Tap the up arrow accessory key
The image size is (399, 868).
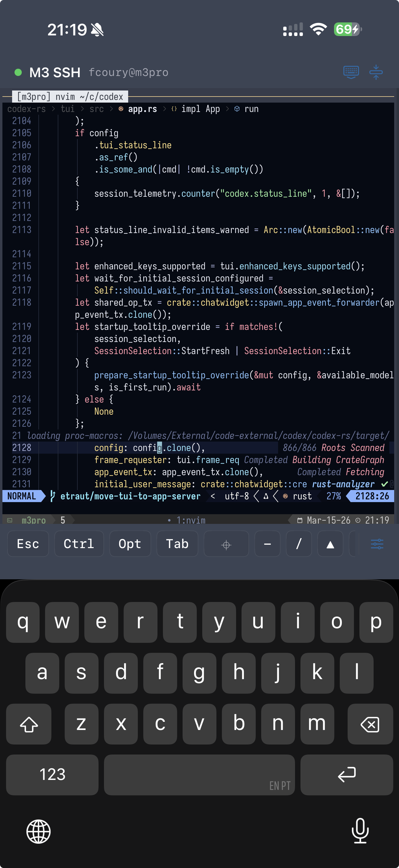(x=330, y=544)
